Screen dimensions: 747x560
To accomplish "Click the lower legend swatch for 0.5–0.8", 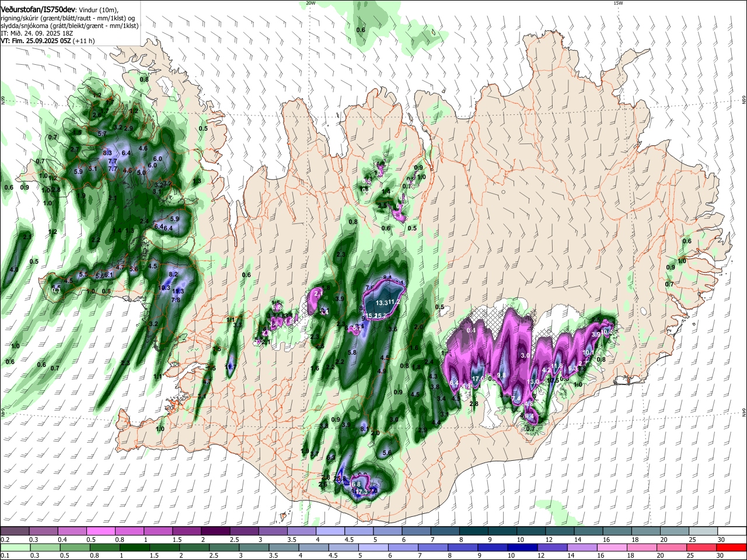I will (75, 547).
